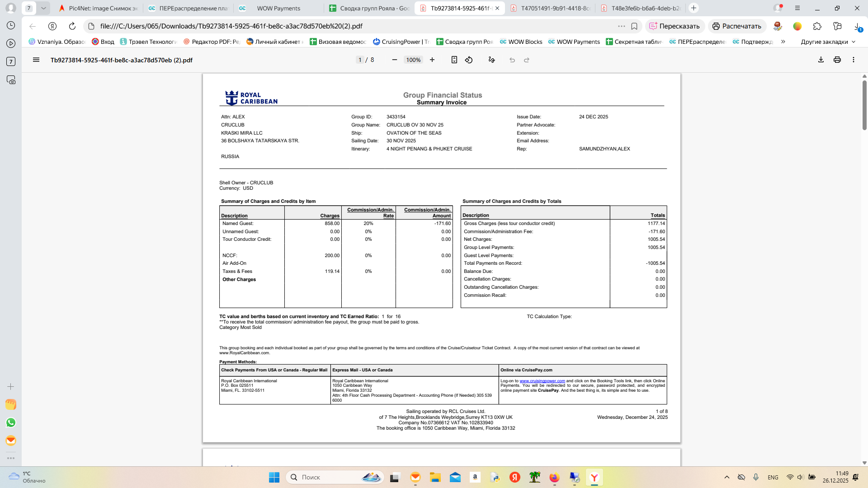The image size is (868, 488).
Task: Expand the tab list dropdown arrow
Action: pos(43,8)
